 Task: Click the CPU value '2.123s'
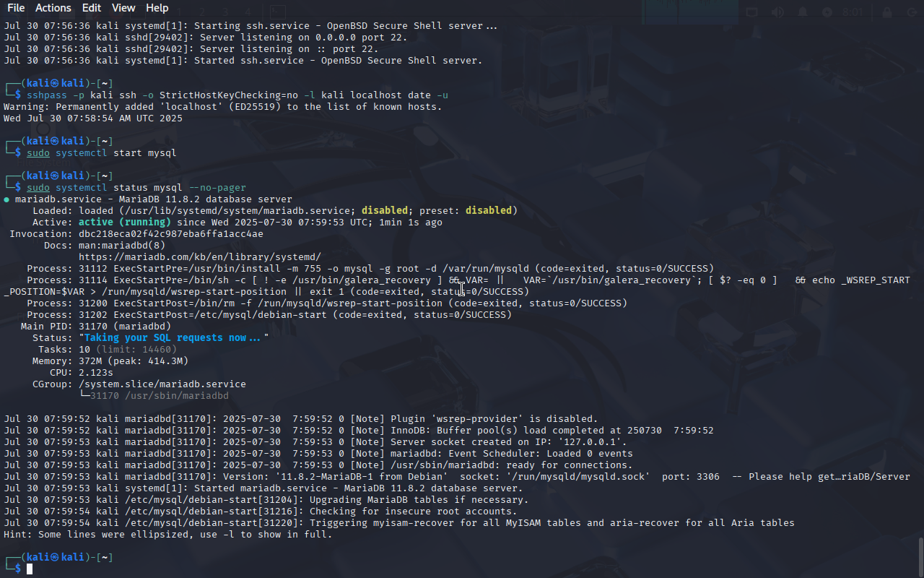click(96, 373)
